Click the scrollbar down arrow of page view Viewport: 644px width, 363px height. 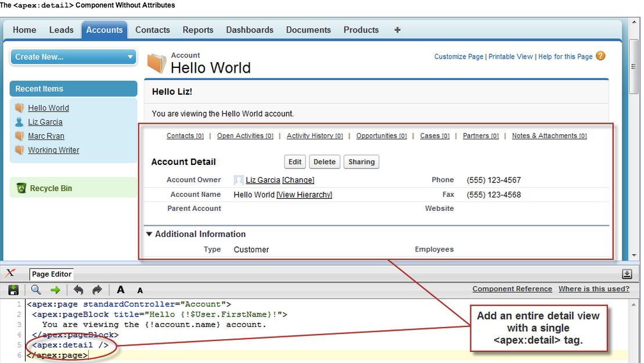tap(634, 256)
